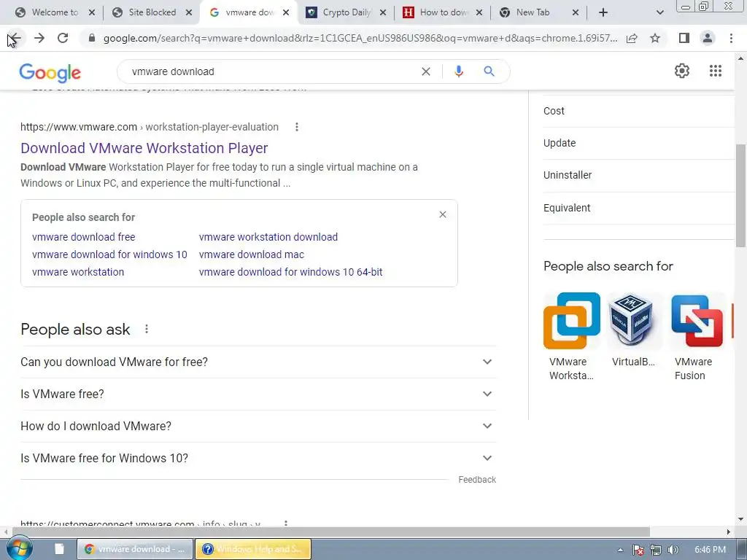Image resolution: width=747 pixels, height=560 pixels.
Task: Open the Google apps grid
Action: (716, 71)
